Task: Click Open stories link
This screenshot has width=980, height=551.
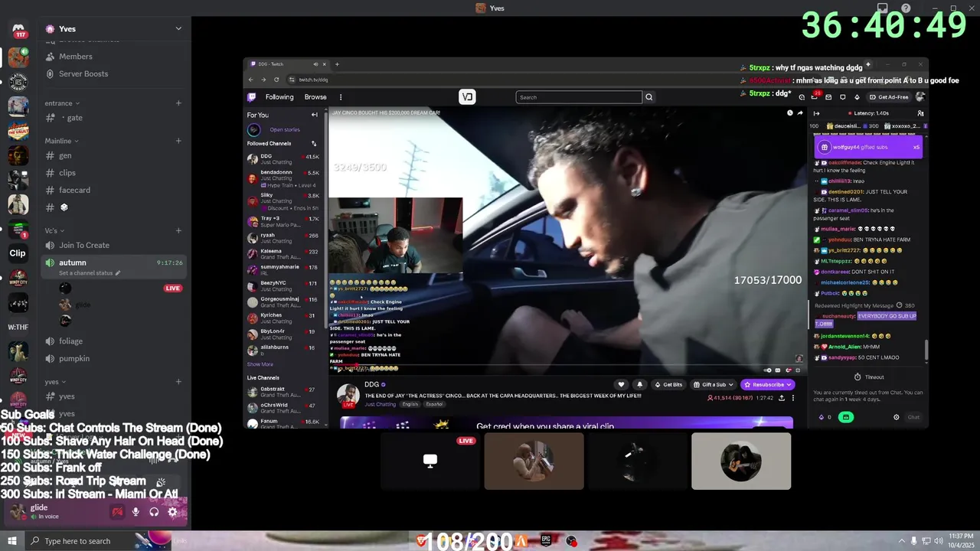Action: coord(285,129)
